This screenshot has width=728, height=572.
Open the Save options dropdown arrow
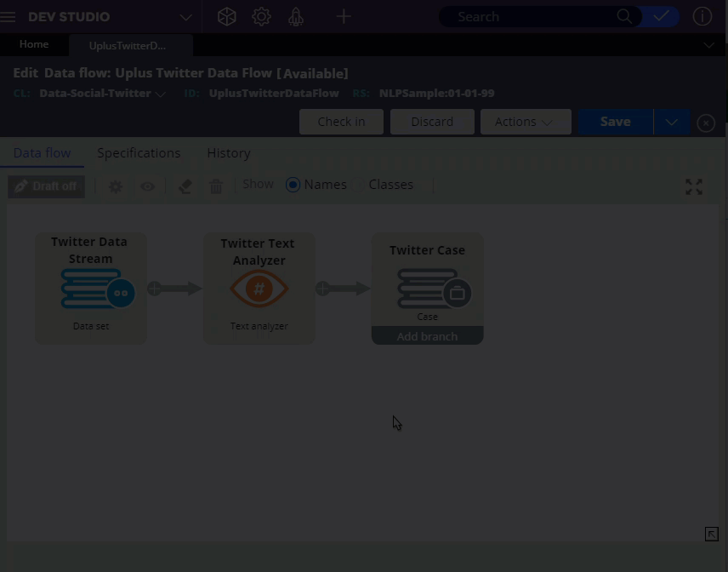click(672, 122)
